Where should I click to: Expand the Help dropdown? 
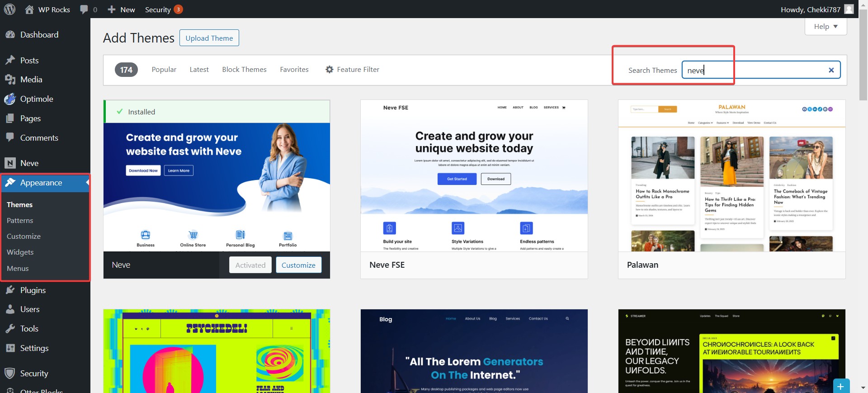pyautogui.click(x=826, y=27)
